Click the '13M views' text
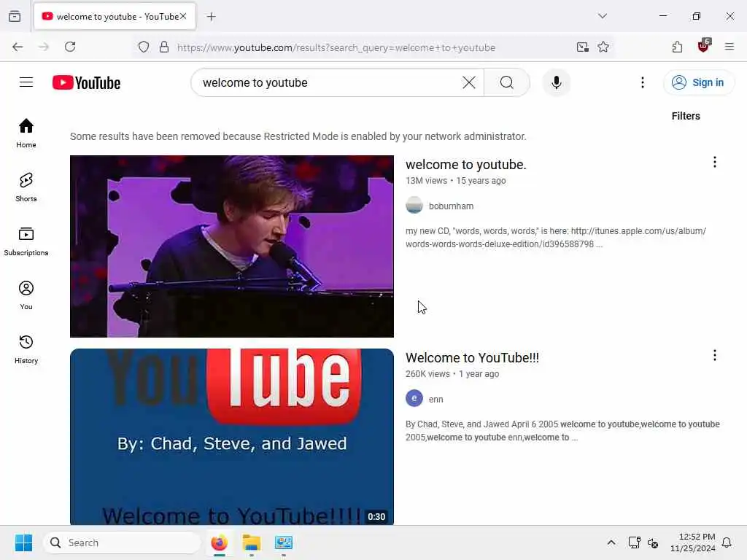Image resolution: width=747 pixels, height=560 pixels. [426, 181]
